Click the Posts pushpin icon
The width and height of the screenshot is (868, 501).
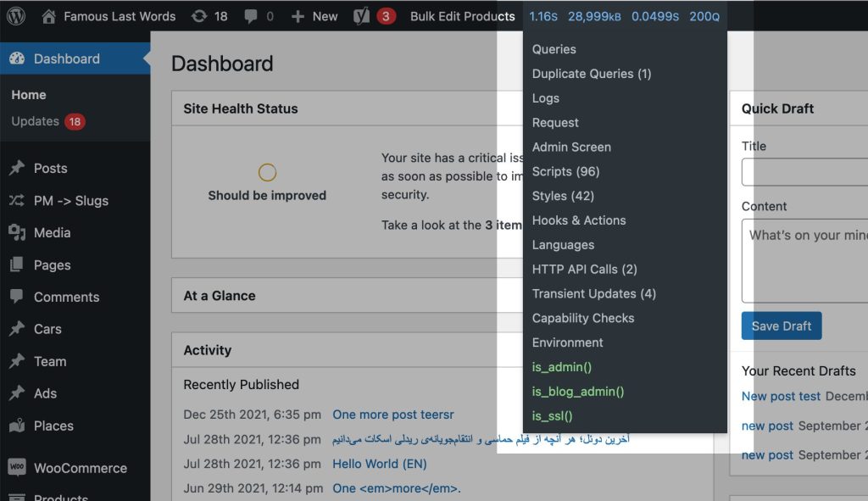tap(17, 168)
